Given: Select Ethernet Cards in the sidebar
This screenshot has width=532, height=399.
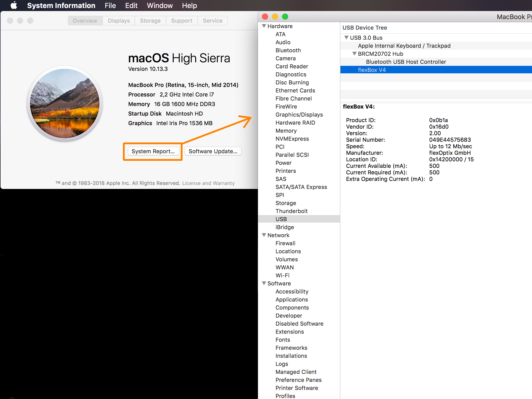Looking at the screenshot, I should point(295,90).
